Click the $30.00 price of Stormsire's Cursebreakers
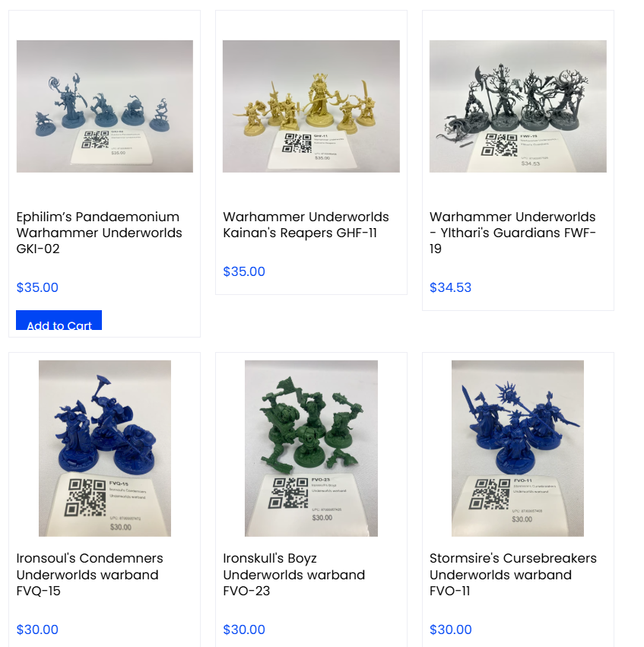Image resolution: width=644 pixels, height=647 pixels. tap(450, 630)
